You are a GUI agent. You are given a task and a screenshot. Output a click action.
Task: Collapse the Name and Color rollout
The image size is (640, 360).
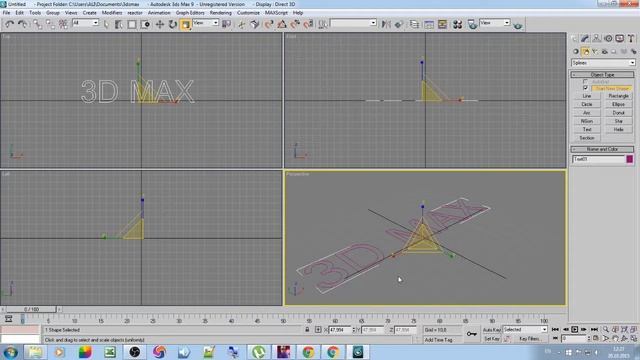point(602,149)
